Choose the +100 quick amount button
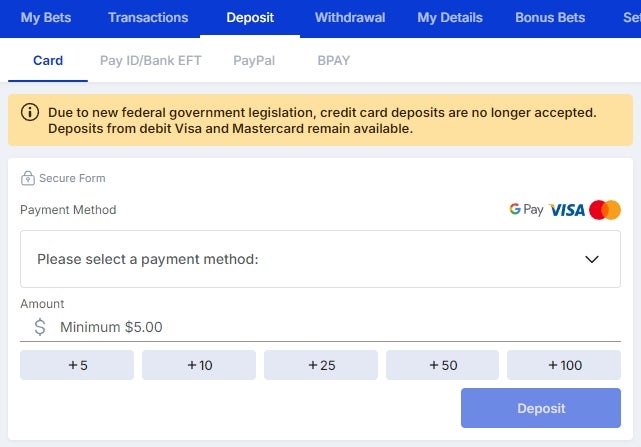The image size is (641, 447). (564, 365)
